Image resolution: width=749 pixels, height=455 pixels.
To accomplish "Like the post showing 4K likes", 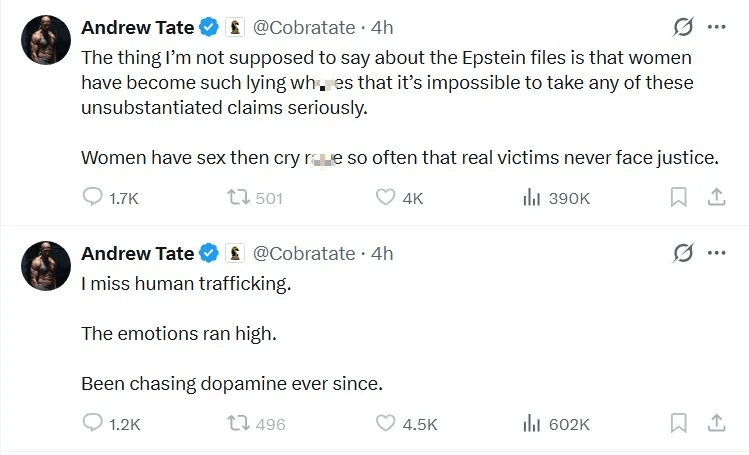I will [x=385, y=198].
